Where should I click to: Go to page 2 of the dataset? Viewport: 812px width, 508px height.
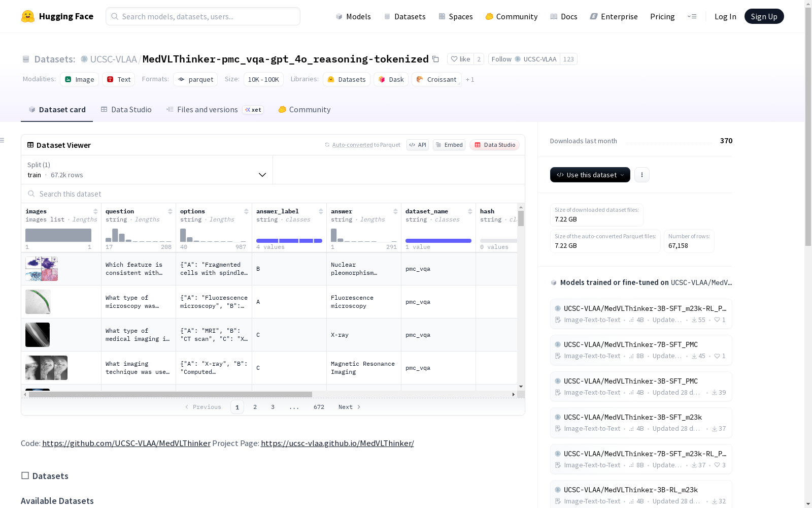pyautogui.click(x=255, y=407)
